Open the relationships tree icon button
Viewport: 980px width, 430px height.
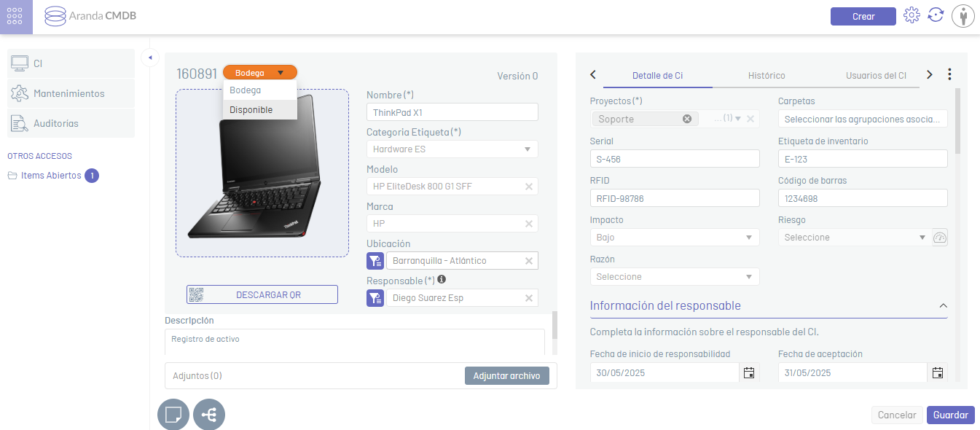coord(209,415)
